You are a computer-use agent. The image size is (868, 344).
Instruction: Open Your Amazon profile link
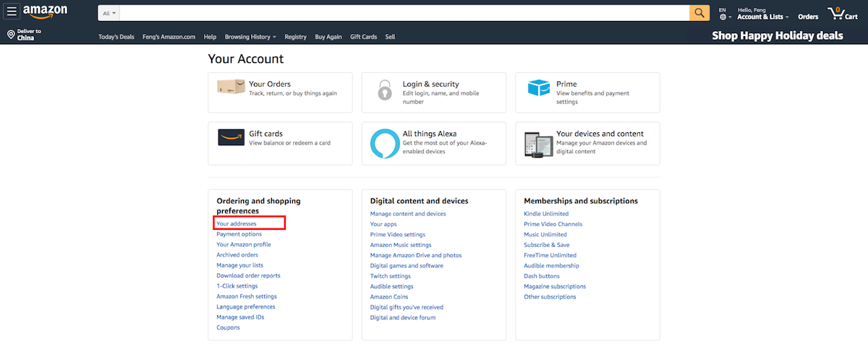pyautogui.click(x=244, y=244)
